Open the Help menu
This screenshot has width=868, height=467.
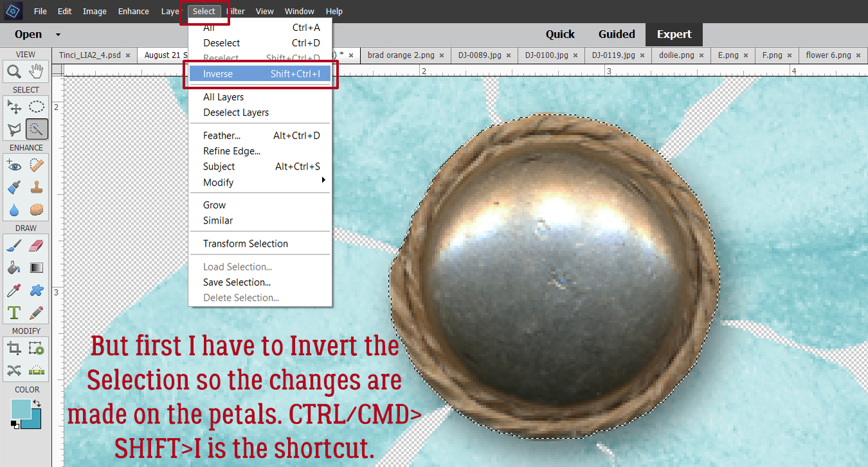click(x=334, y=12)
